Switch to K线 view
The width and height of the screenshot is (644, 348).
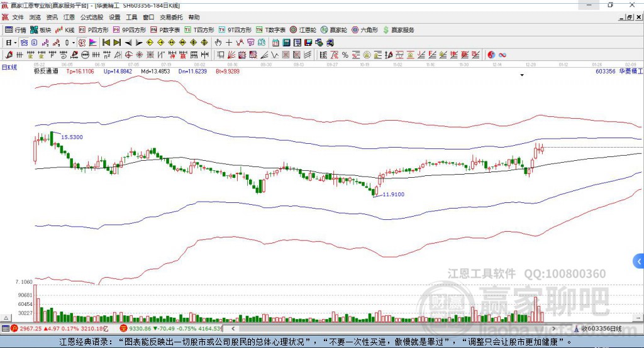click(65, 30)
